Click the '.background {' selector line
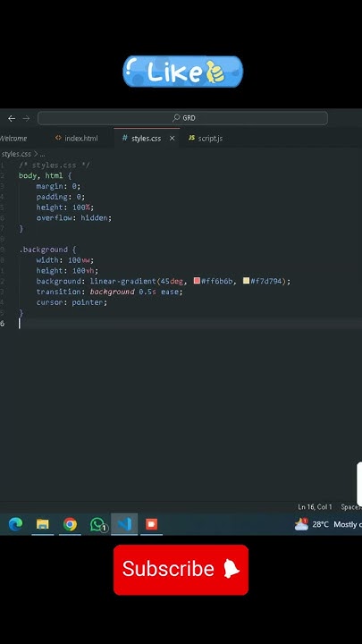 [47, 250]
